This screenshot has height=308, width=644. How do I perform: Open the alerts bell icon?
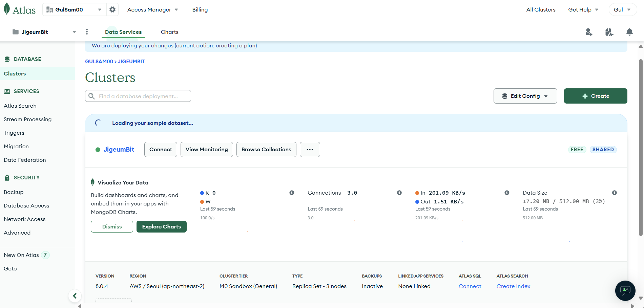tap(629, 32)
